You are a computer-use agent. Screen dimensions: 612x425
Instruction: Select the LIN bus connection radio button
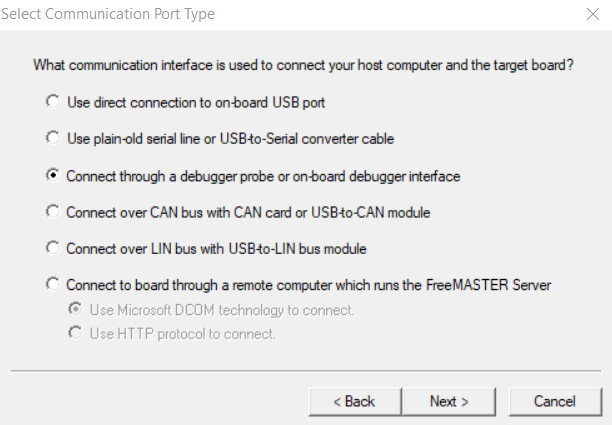point(52,248)
